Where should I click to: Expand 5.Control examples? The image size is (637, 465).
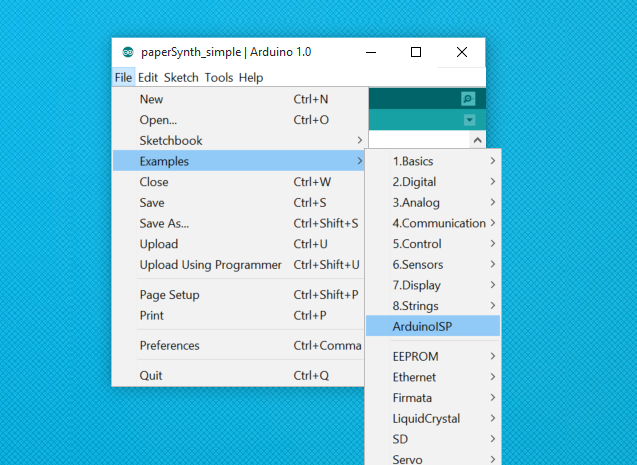point(433,244)
